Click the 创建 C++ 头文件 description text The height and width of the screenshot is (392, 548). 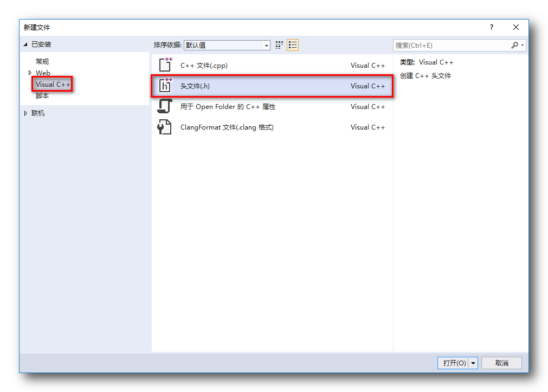point(425,76)
